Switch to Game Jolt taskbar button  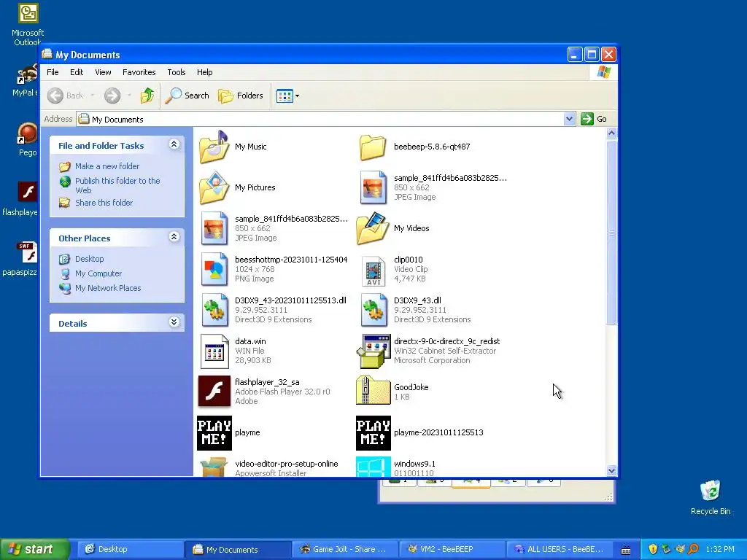coord(344,549)
